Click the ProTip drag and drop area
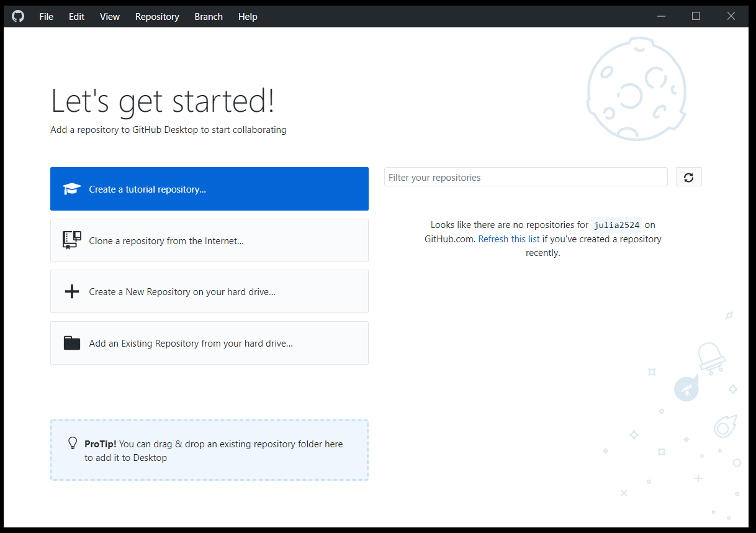 tap(209, 450)
